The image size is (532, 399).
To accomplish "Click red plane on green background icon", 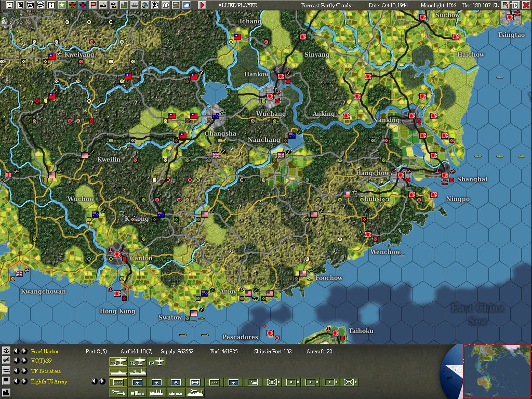I will [72, 5].
